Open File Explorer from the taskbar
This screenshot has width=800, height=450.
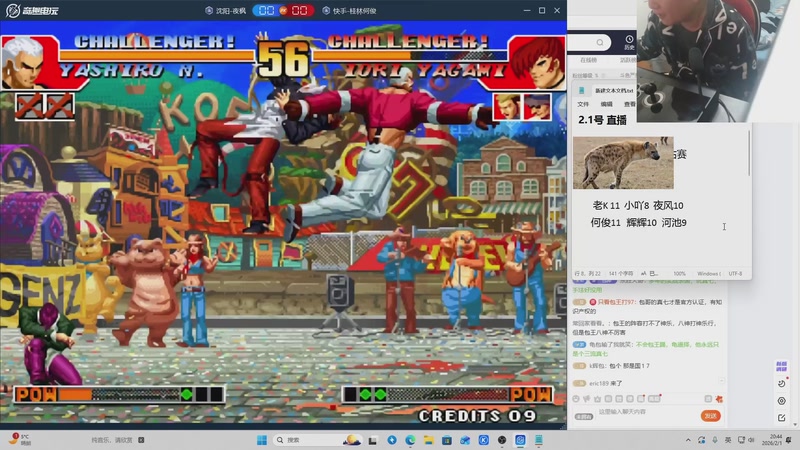click(428, 440)
